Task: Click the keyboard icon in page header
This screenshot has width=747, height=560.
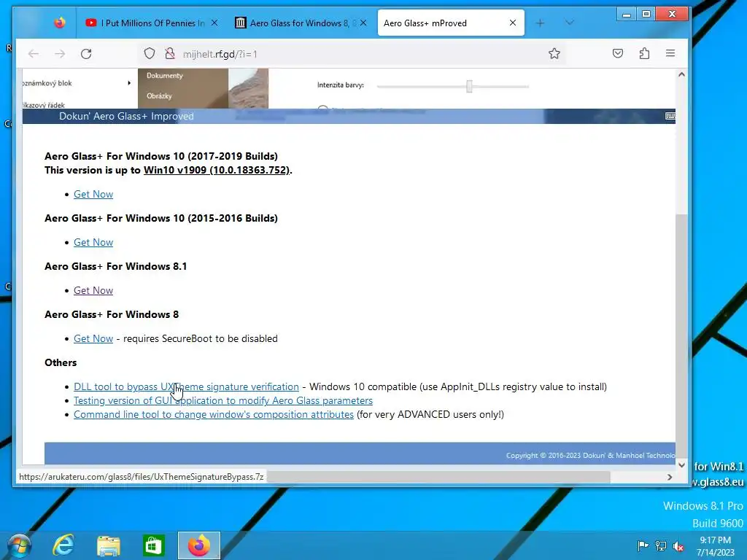Action: point(670,116)
